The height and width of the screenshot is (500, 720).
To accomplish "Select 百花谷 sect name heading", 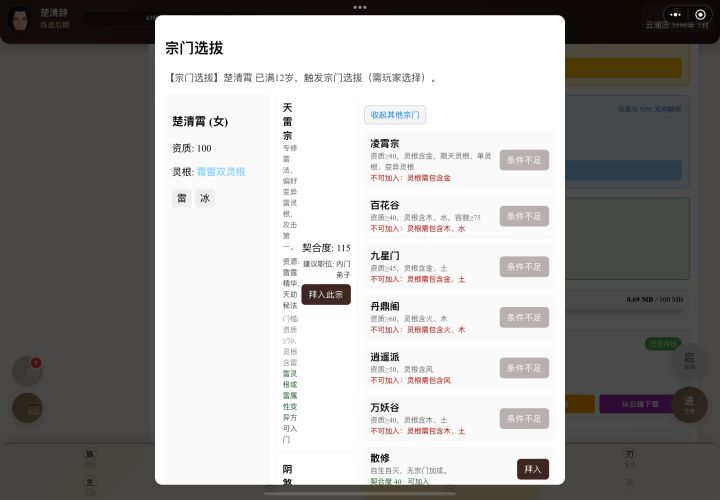I will pyautogui.click(x=385, y=205).
